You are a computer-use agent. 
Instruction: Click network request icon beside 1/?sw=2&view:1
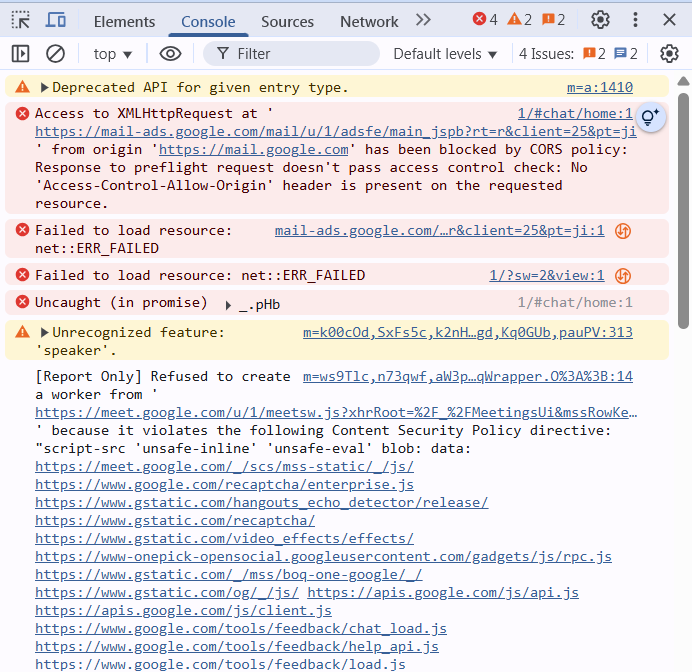[623, 276]
